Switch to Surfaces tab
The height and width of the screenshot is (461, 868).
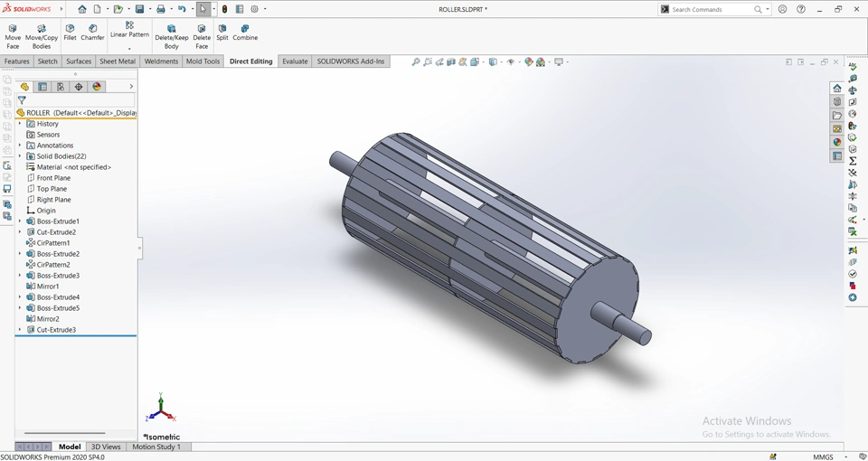click(x=79, y=61)
